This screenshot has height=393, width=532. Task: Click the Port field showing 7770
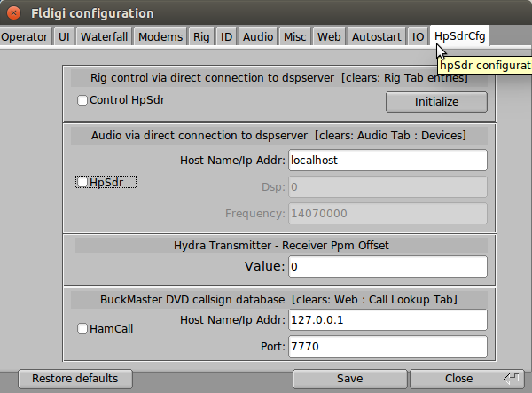[x=387, y=346]
